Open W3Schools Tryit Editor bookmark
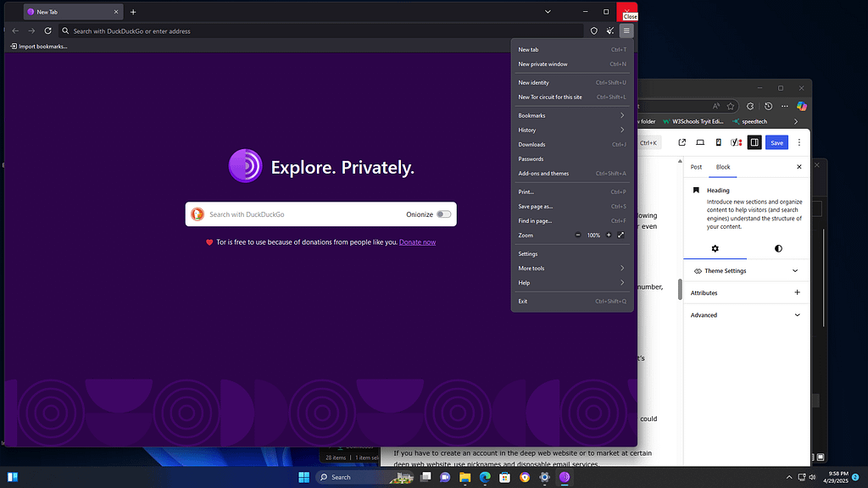This screenshot has height=488, width=868. click(x=693, y=122)
